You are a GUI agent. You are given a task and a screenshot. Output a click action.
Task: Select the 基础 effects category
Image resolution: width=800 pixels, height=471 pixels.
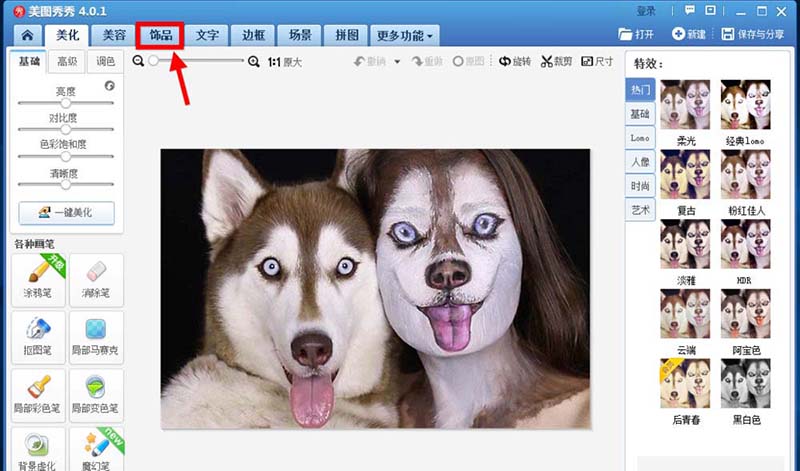(640, 114)
